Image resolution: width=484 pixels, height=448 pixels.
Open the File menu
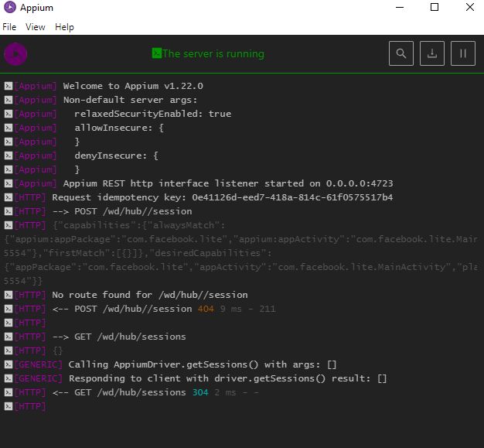coord(9,27)
